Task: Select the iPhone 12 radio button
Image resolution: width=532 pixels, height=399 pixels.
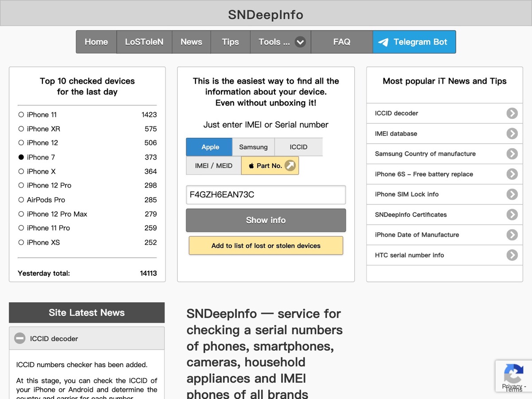Action: pos(21,143)
